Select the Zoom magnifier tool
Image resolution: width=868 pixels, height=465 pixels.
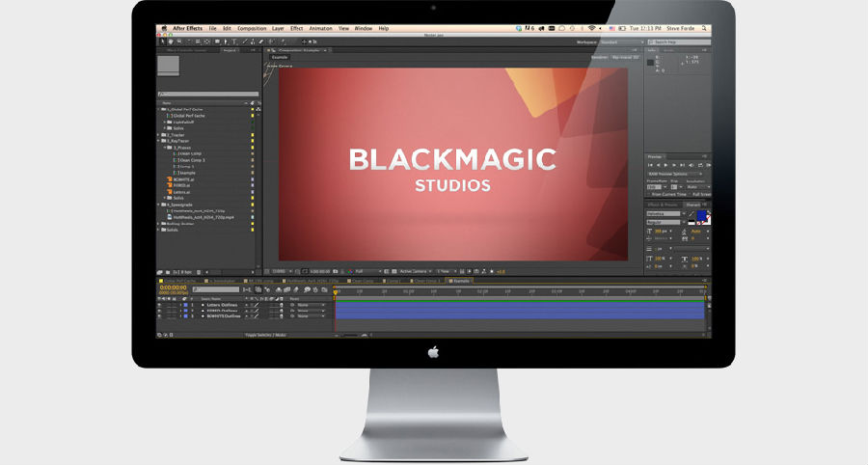pyautogui.click(x=179, y=42)
